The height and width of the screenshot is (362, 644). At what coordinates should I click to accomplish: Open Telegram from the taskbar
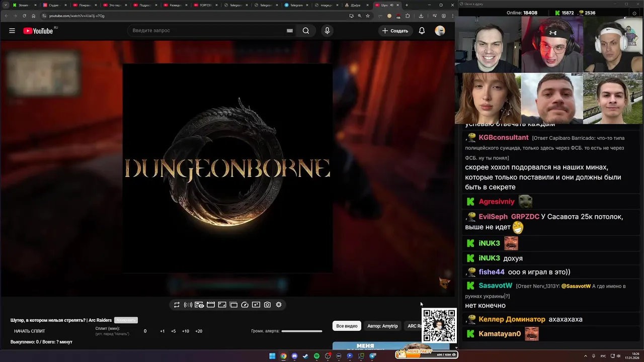click(373, 356)
